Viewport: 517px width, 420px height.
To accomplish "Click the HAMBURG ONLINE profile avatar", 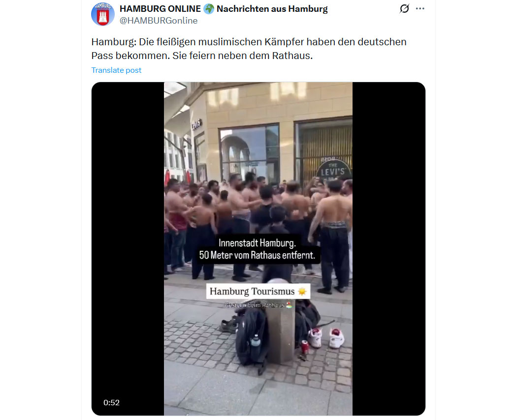I will pyautogui.click(x=103, y=14).
